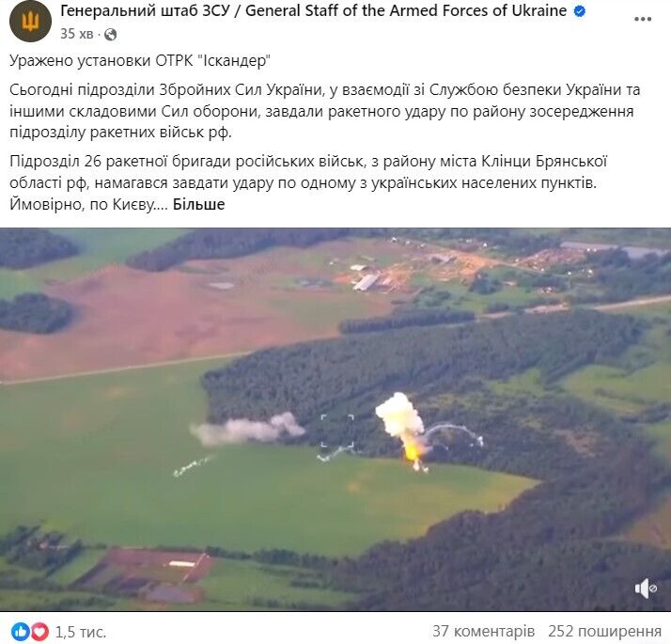Click the blue verified badge icon
671x644 pixels.
coord(580,11)
